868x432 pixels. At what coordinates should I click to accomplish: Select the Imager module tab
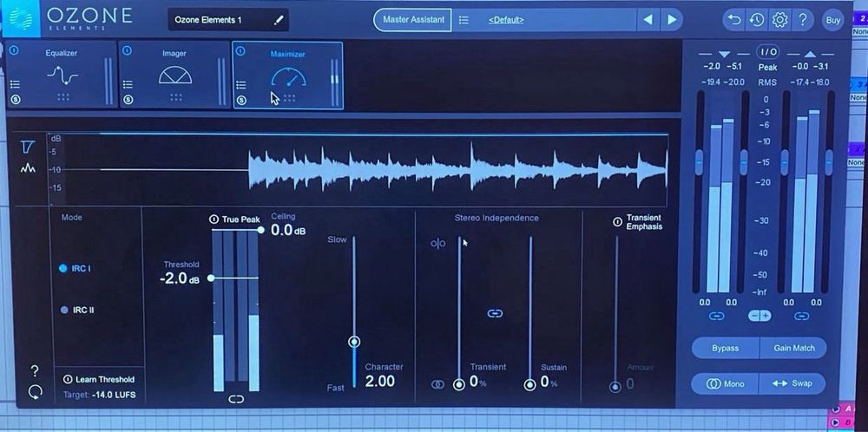click(x=174, y=75)
